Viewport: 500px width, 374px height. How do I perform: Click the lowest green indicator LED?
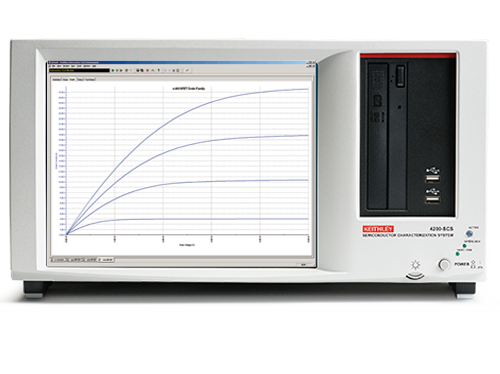pos(458,254)
